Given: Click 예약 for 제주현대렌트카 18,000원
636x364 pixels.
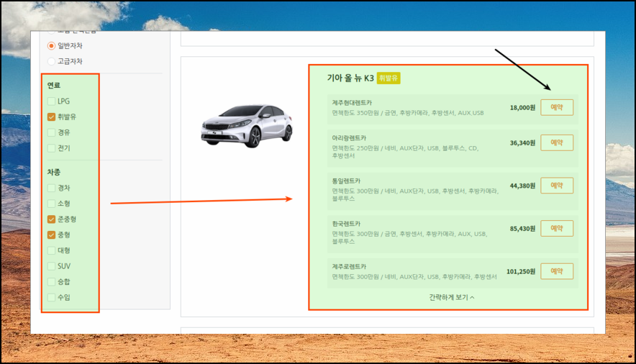Looking at the screenshot, I should pyautogui.click(x=557, y=107).
